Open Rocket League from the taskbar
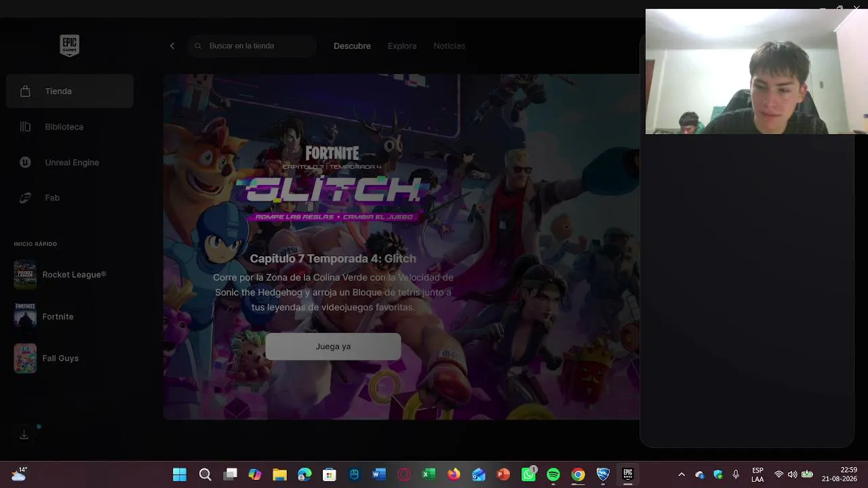This screenshot has width=868, height=488. click(603, 474)
